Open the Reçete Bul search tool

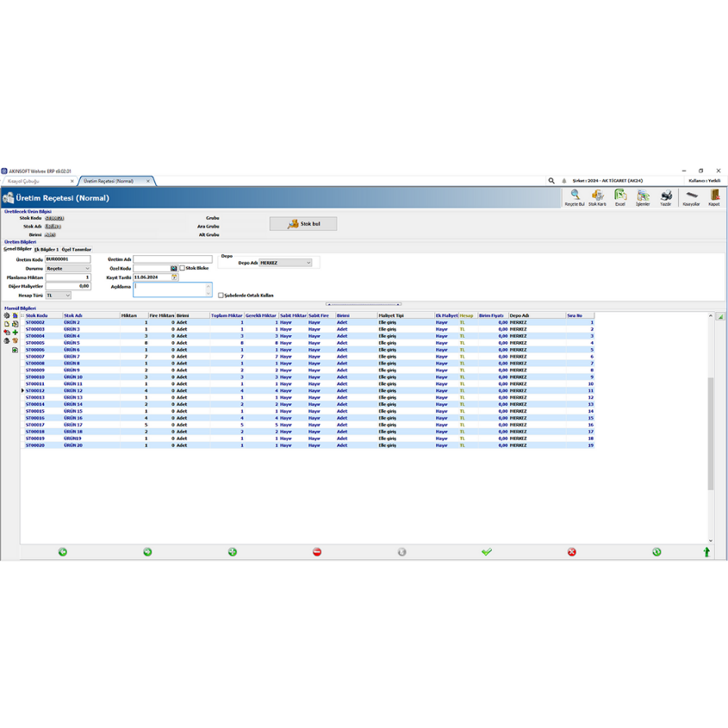coord(575,198)
